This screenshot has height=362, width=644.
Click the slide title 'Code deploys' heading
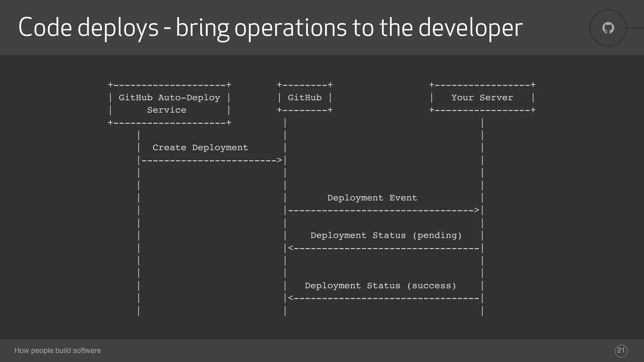point(88,28)
